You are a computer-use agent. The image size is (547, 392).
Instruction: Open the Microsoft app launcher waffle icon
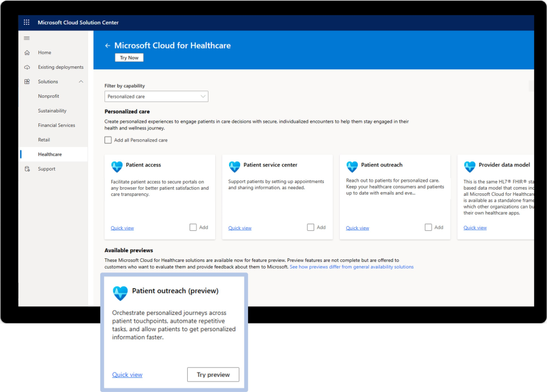(x=26, y=22)
